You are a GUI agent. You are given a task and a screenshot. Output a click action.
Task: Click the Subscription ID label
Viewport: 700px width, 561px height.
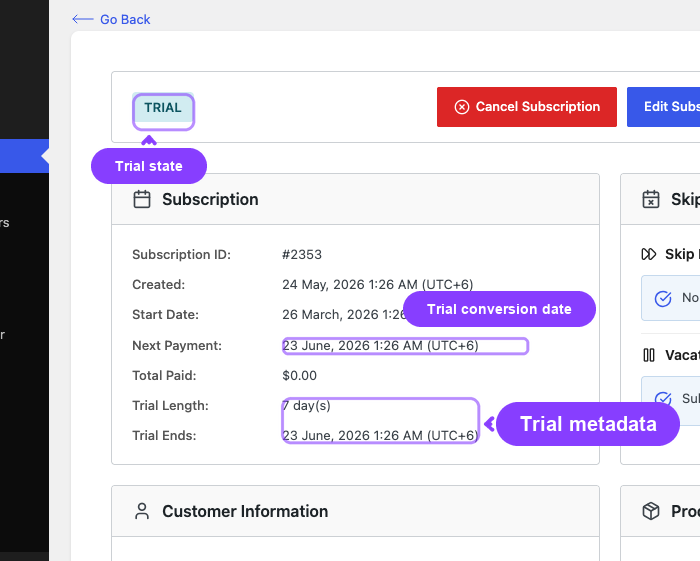click(x=181, y=254)
